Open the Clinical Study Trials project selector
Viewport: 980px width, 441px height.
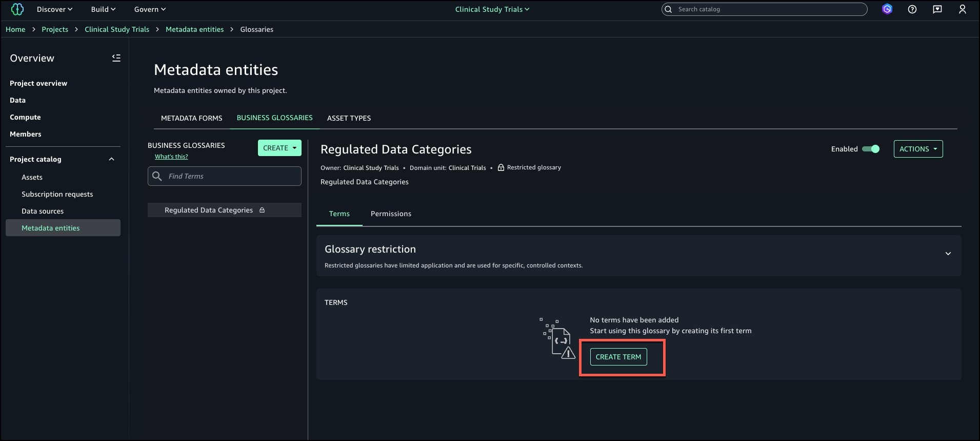[492, 9]
